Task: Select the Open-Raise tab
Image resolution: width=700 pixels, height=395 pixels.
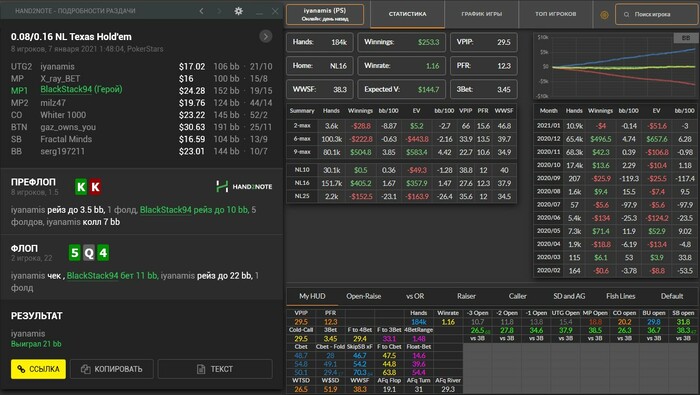Action: tap(363, 296)
